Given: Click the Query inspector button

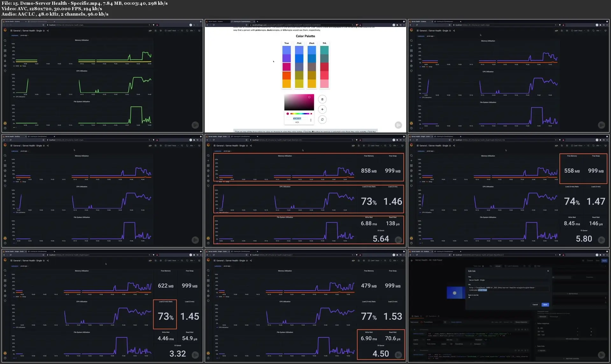Looking at the screenshot, I should [x=521, y=322].
